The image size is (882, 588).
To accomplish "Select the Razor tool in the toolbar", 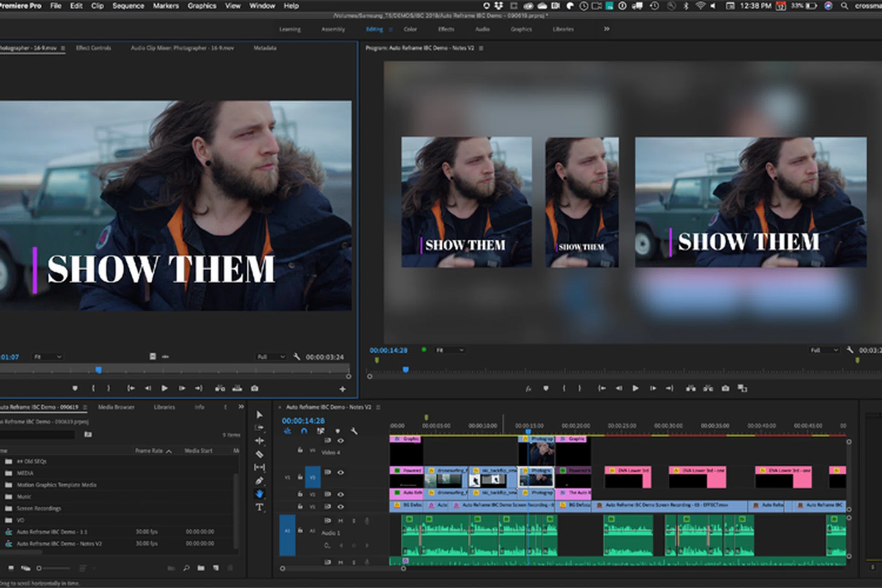I will pyautogui.click(x=260, y=454).
